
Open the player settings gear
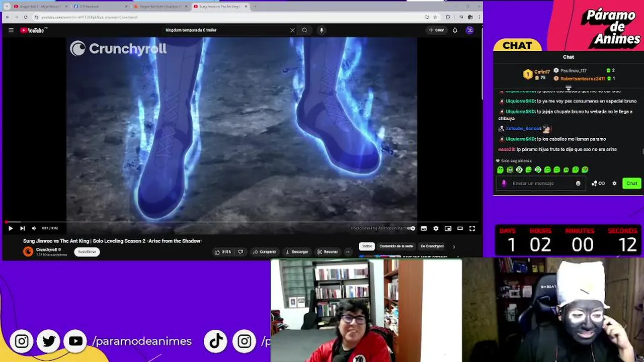coord(436,228)
